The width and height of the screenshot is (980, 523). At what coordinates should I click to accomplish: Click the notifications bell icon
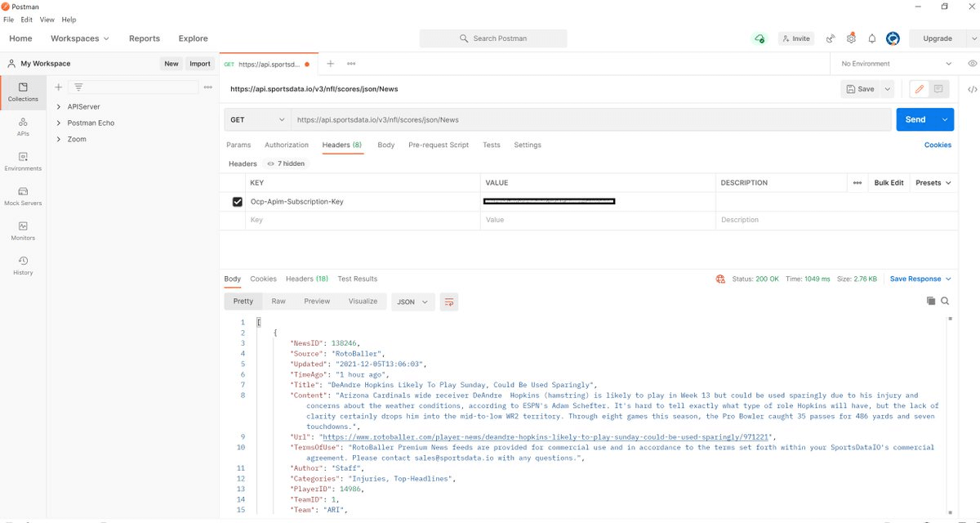(x=872, y=38)
